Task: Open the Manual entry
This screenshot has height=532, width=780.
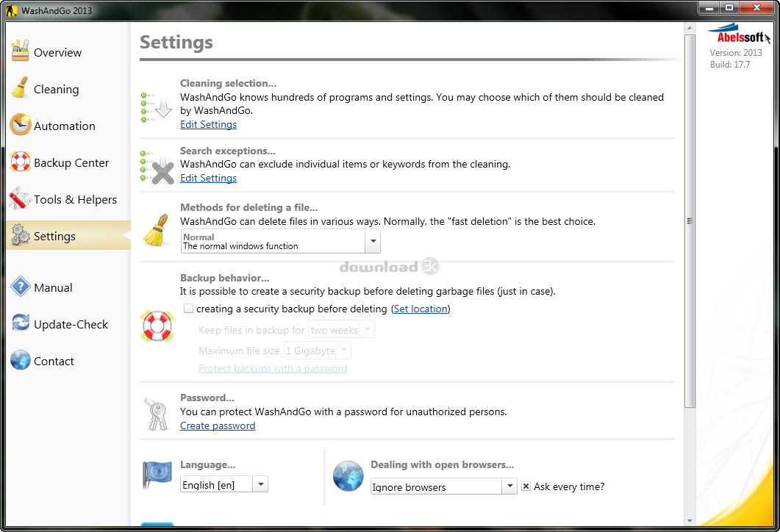Action: coord(53,287)
